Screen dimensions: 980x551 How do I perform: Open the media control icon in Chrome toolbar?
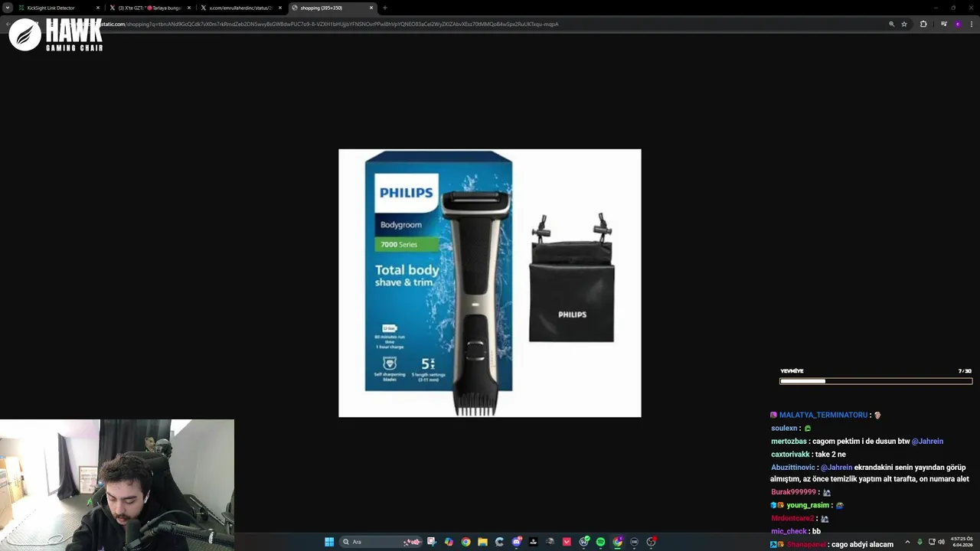point(944,24)
